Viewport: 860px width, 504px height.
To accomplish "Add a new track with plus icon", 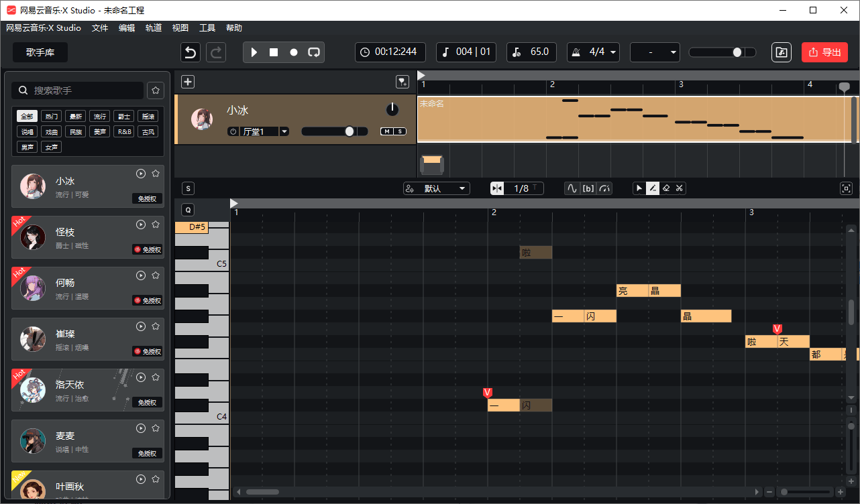I will tap(188, 82).
